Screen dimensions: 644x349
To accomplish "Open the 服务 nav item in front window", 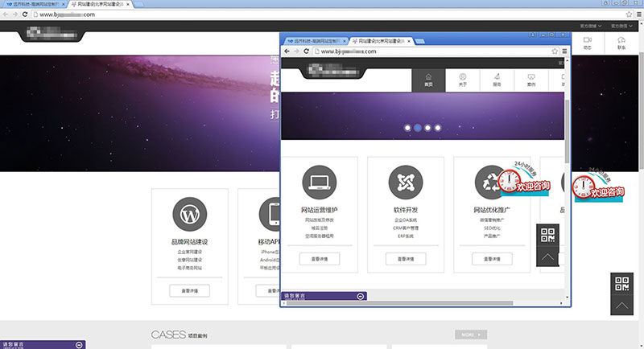I will 497,80.
